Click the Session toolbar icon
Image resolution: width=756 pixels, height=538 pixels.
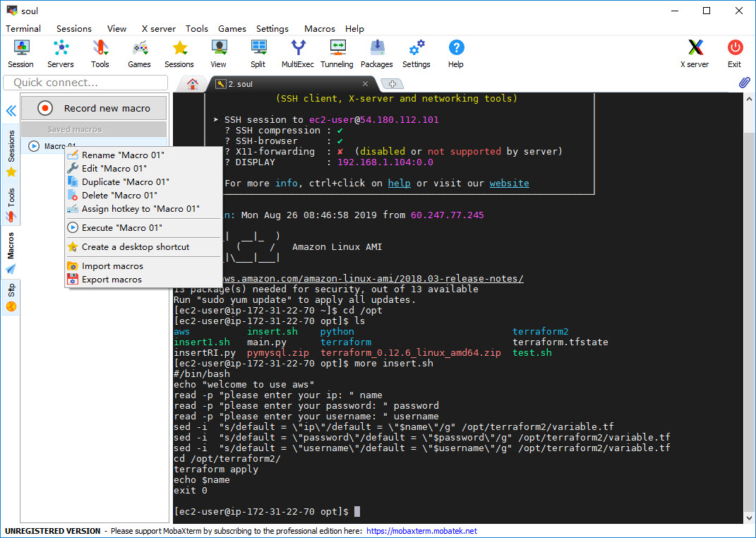point(21,54)
